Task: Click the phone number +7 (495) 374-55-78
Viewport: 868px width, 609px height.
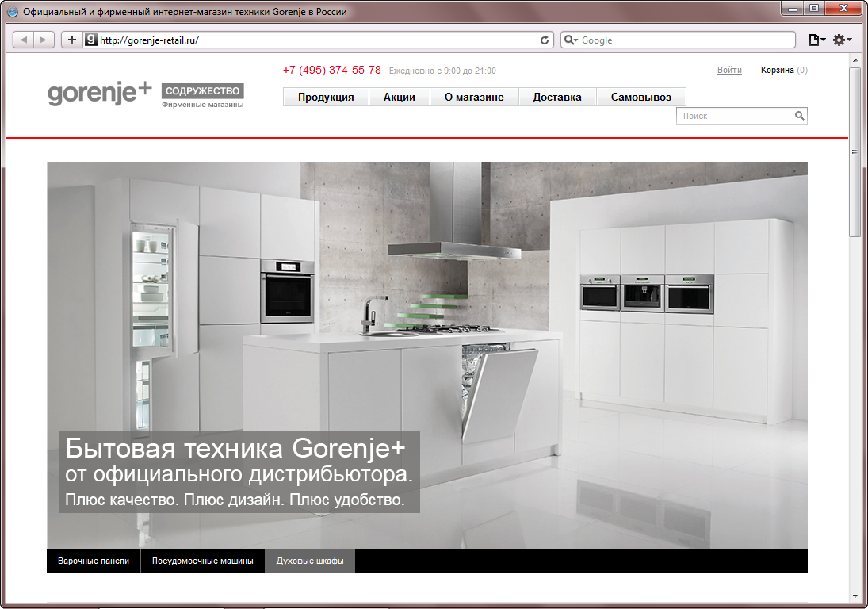Action: coord(331,71)
